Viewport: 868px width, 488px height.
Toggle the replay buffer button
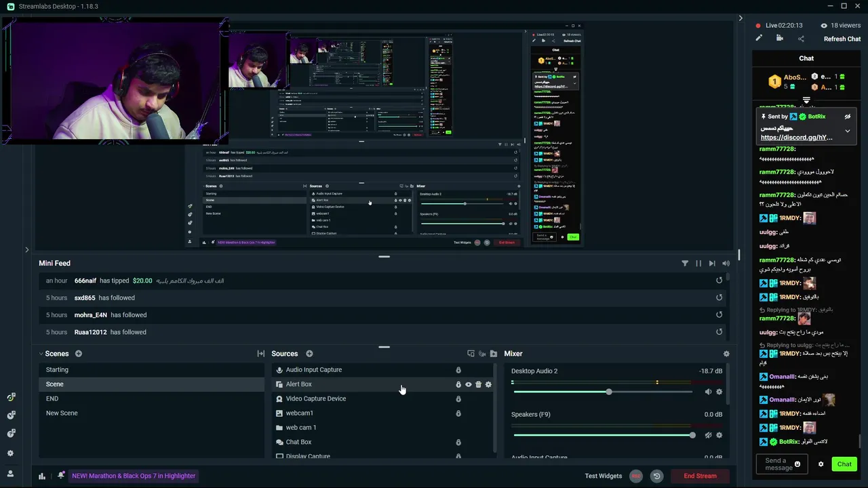click(656, 476)
